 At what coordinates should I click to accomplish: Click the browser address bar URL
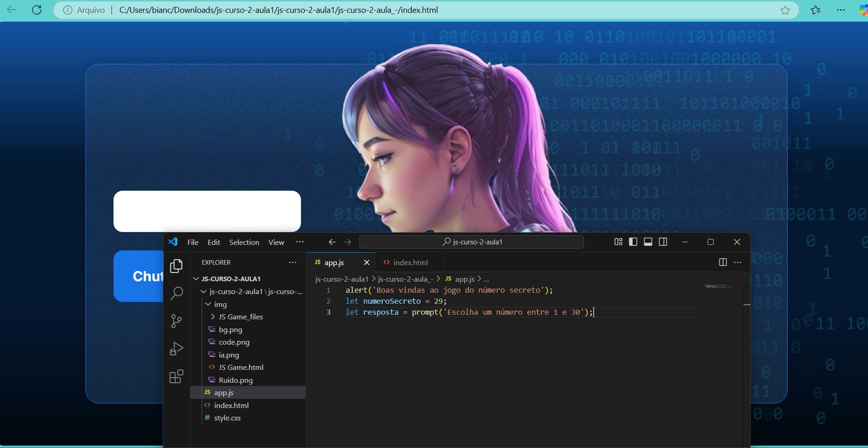278,10
